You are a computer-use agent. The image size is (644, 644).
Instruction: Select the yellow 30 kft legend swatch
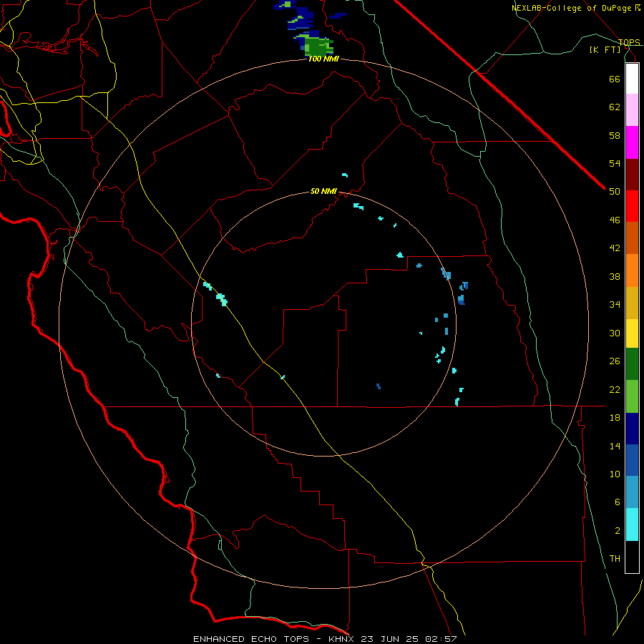pos(632,333)
